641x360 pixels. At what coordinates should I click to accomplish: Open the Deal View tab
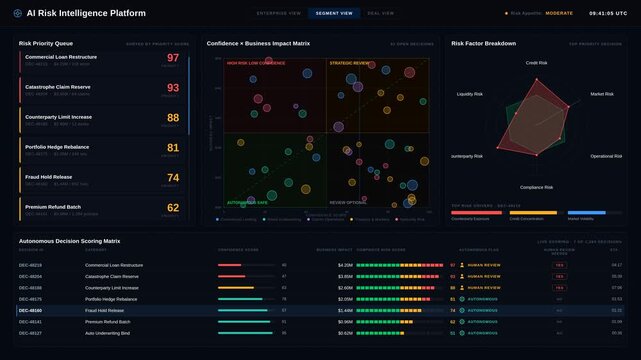pyautogui.click(x=381, y=13)
